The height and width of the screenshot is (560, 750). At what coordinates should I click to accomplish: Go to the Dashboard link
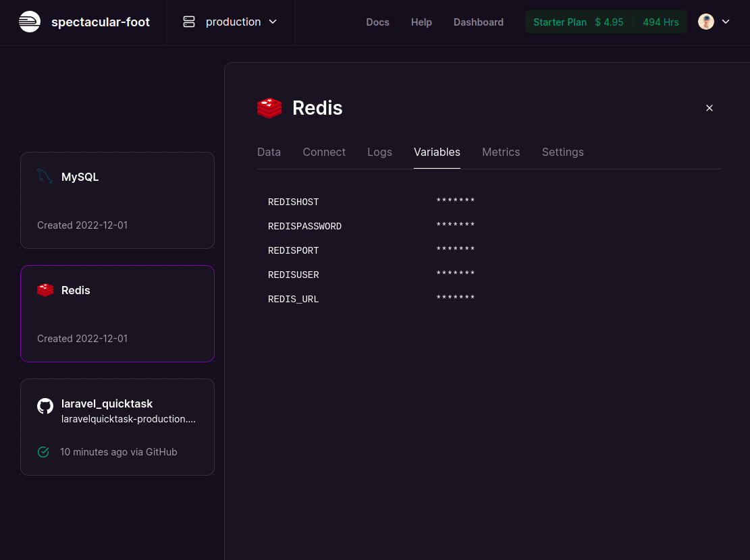[x=479, y=22]
